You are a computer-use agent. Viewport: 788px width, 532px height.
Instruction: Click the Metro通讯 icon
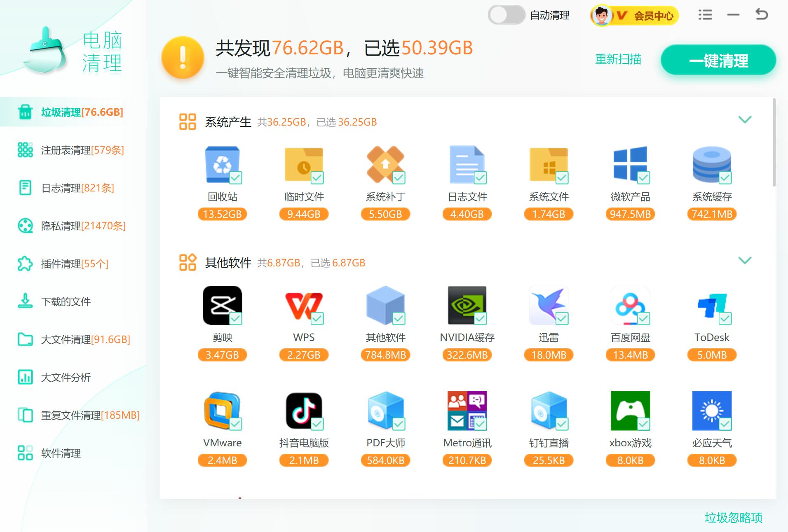point(467,411)
